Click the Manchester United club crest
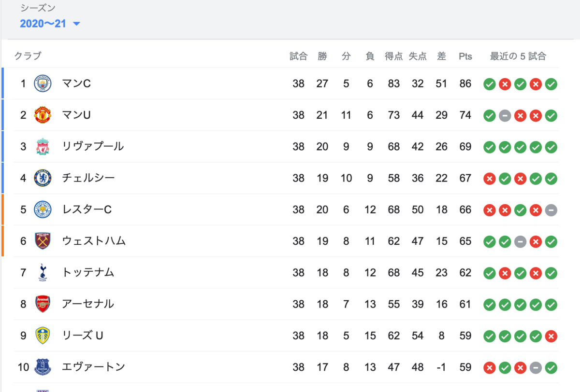The width and height of the screenshot is (580, 392). [x=42, y=115]
